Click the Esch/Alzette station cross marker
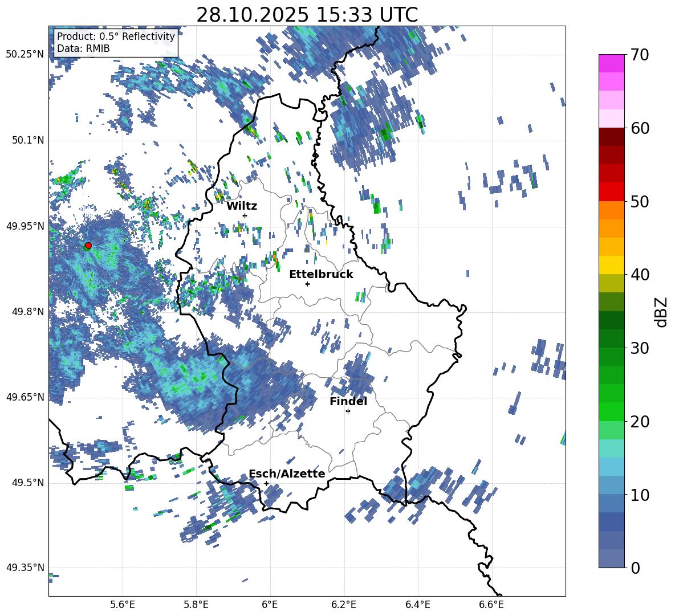Image resolution: width=675 pixels, height=616 pixels. (x=266, y=483)
